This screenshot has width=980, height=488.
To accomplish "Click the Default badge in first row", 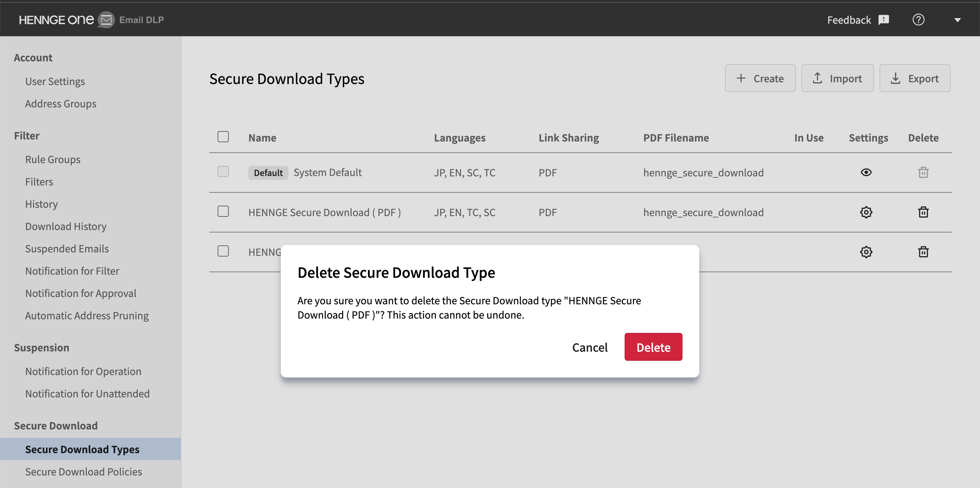I will click(268, 173).
